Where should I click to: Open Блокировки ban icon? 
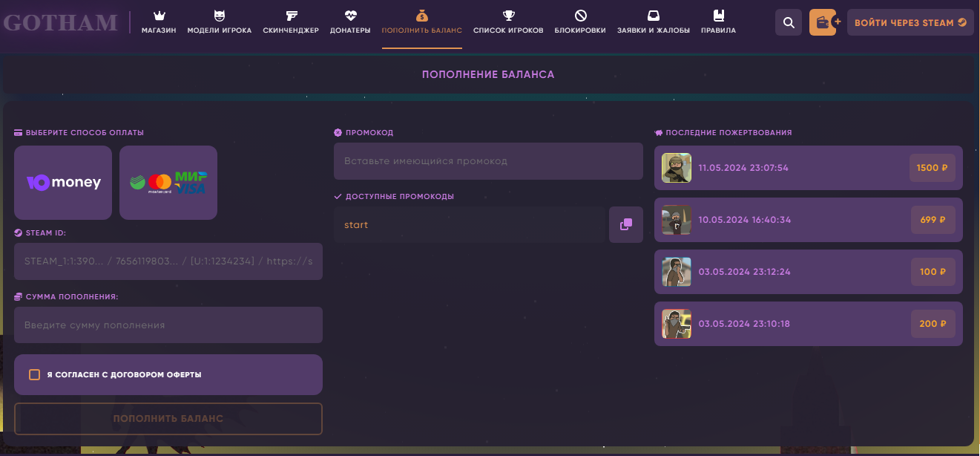[x=580, y=16]
